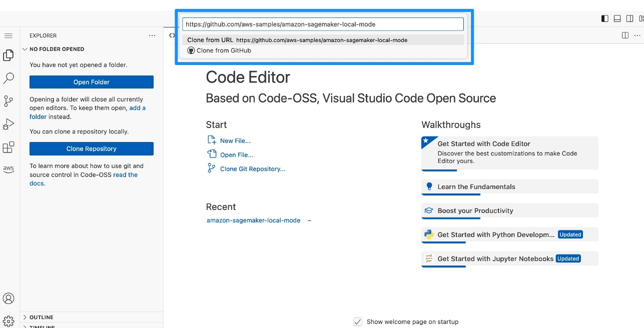
Task: Open the Manage gear icon
Action: click(9, 321)
